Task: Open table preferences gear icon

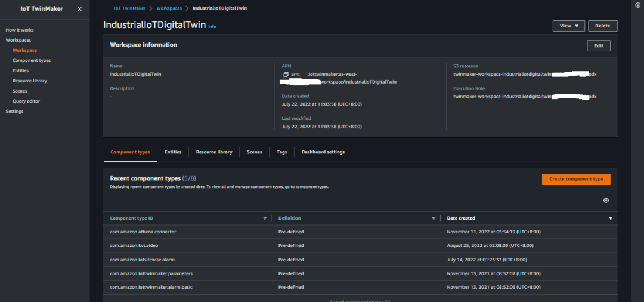Action: tap(606, 201)
